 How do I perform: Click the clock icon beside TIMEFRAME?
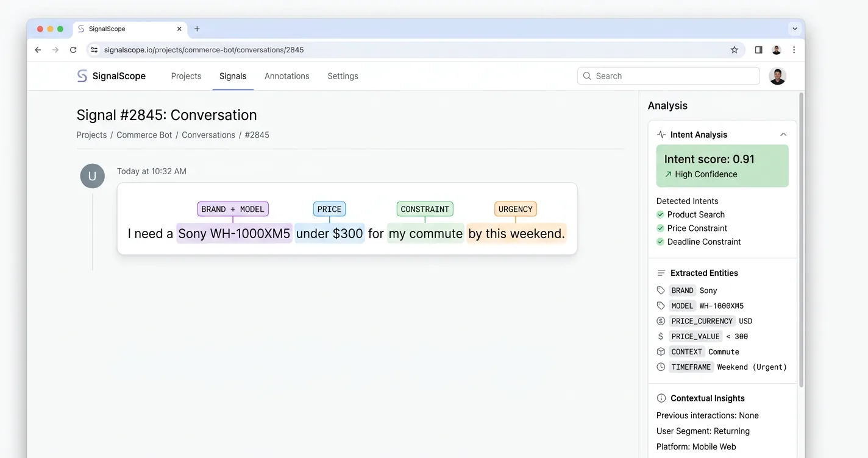661,367
